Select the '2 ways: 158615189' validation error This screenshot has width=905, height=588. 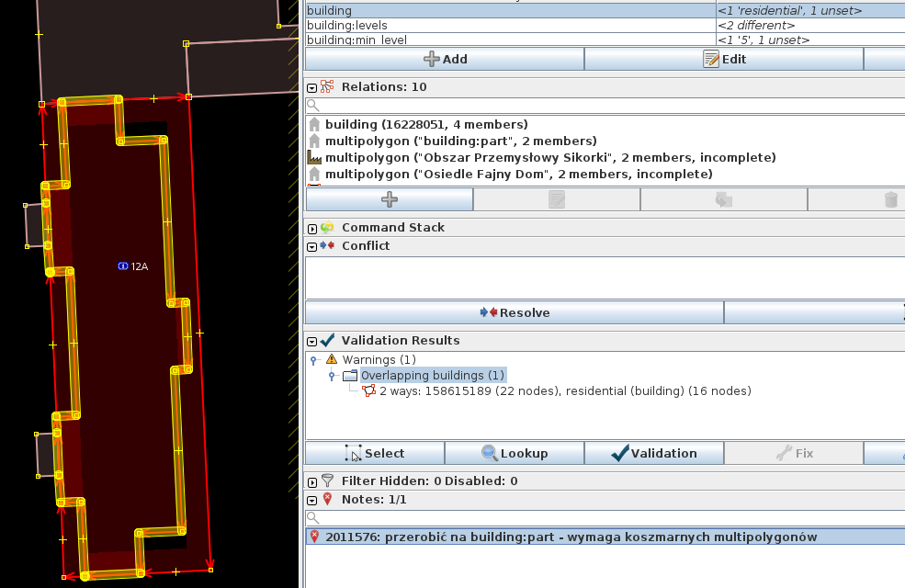click(564, 391)
